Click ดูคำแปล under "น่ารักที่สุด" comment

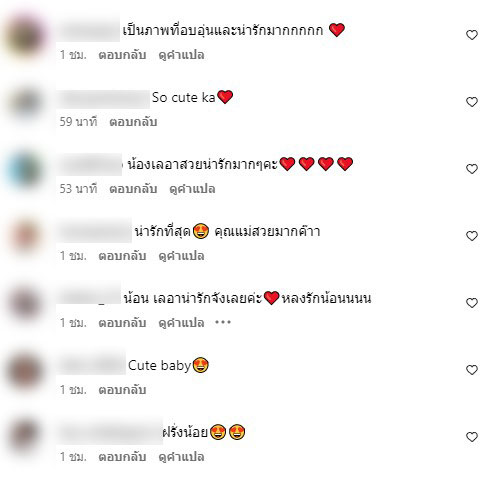click(x=181, y=256)
